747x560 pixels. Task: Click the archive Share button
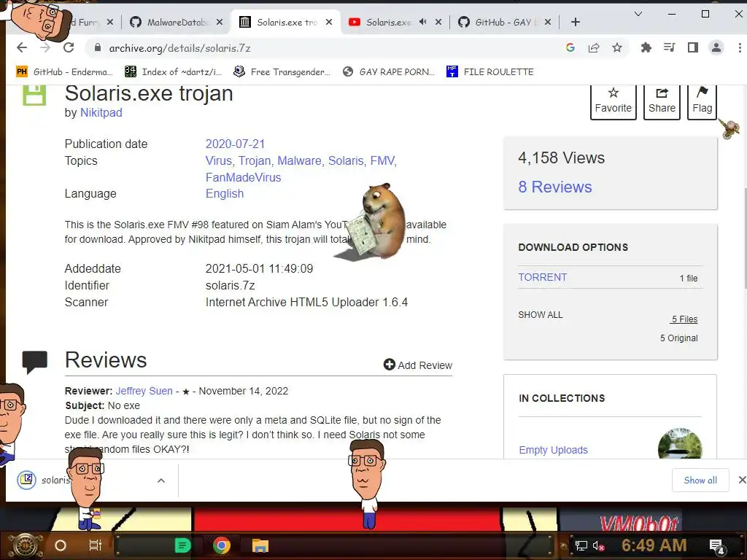tap(662, 101)
